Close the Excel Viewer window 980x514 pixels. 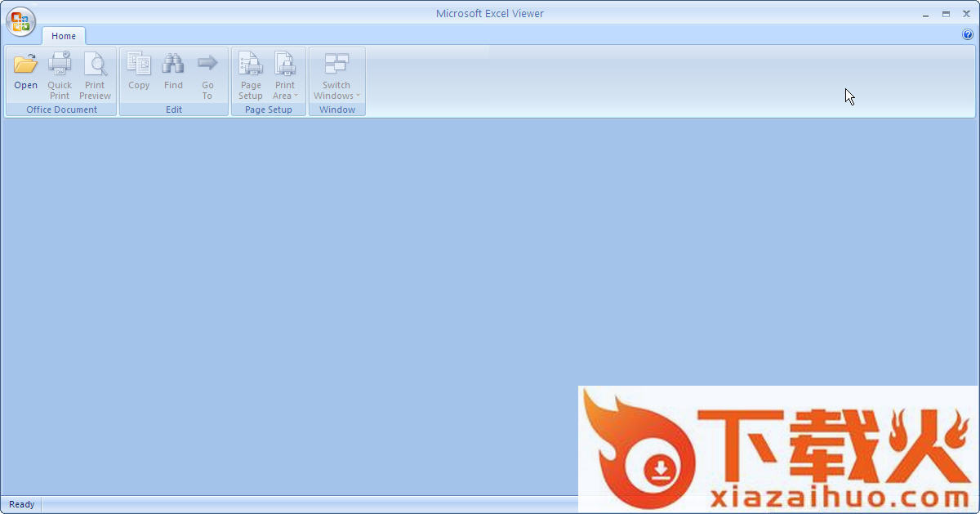click(x=966, y=14)
